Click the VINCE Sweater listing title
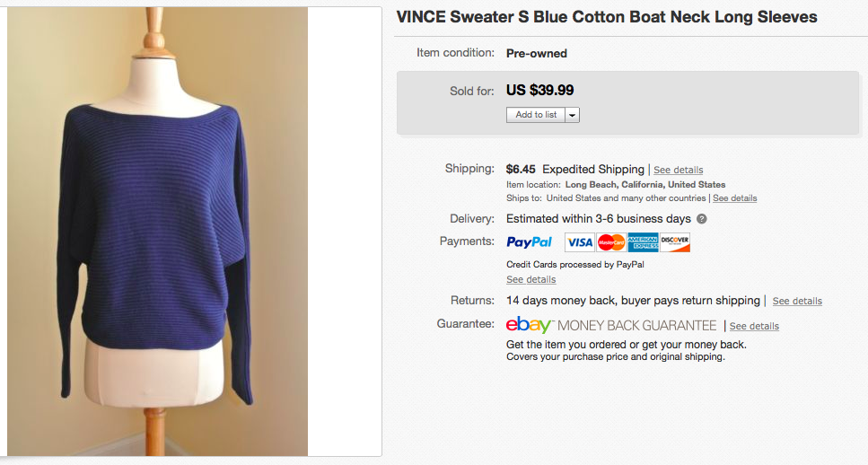868x465 pixels. coord(607,17)
